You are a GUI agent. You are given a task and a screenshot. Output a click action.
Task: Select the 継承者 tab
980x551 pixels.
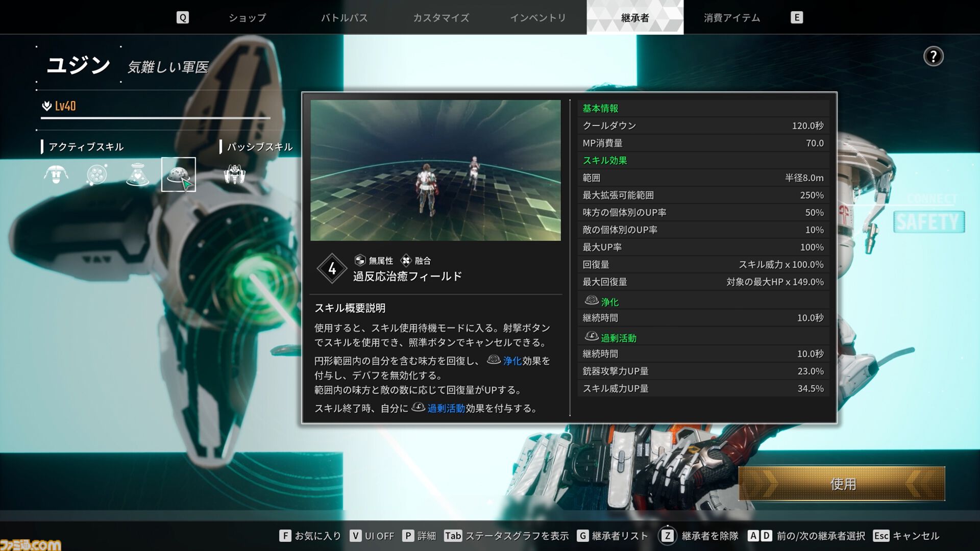click(635, 17)
